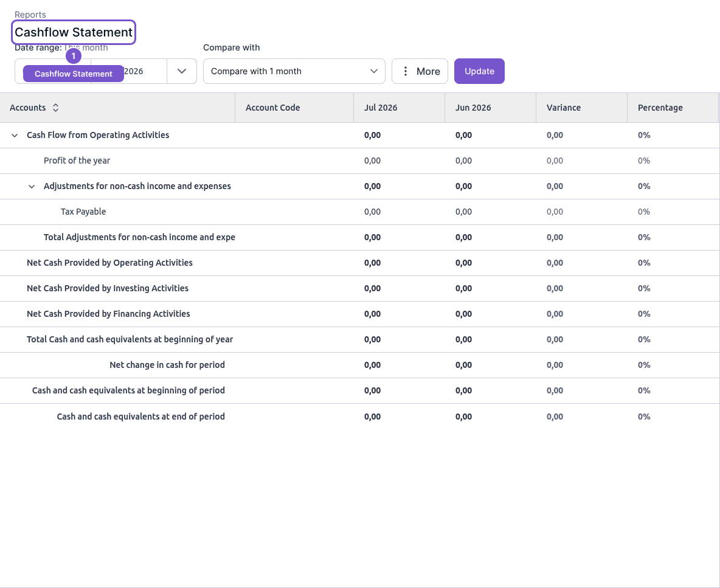This screenshot has height=588, width=720.
Task: Click the Reports breadcrumb link
Action: pos(30,15)
